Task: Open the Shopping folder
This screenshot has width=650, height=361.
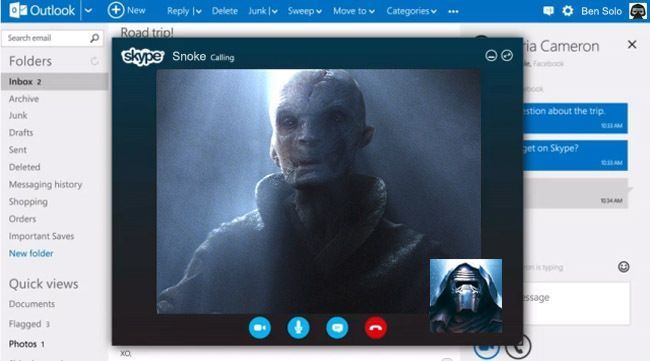Action: (x=28, y=202)
